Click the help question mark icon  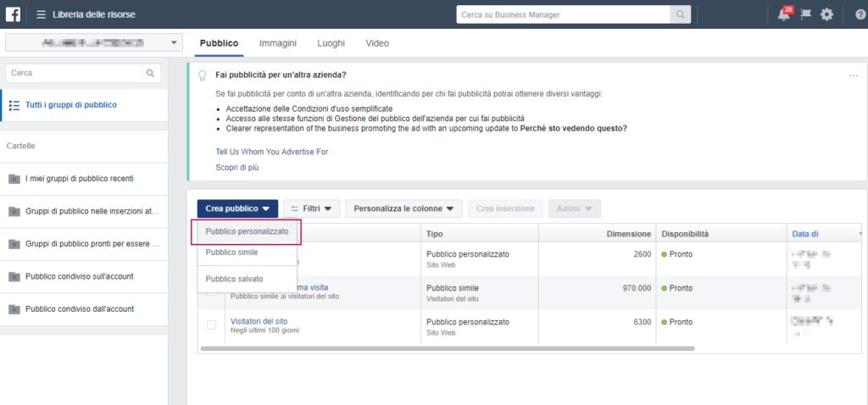(x=860, y=14)
